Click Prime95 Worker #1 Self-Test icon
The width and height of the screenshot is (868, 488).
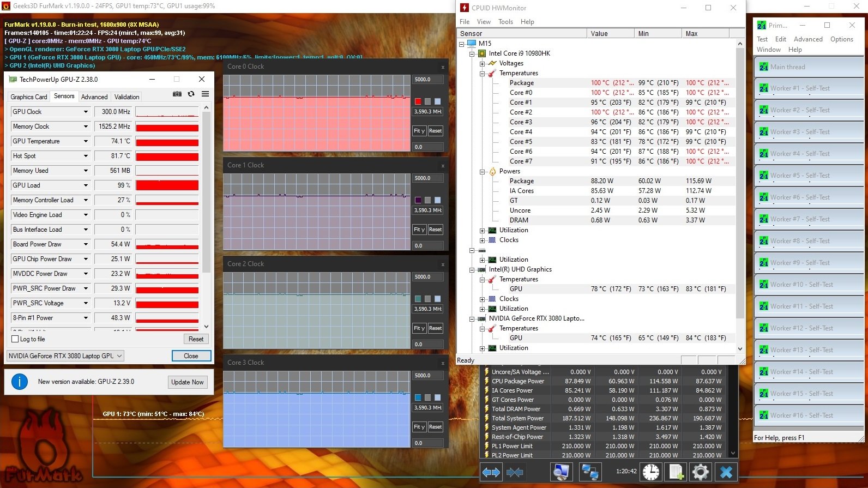coord(763,88)
